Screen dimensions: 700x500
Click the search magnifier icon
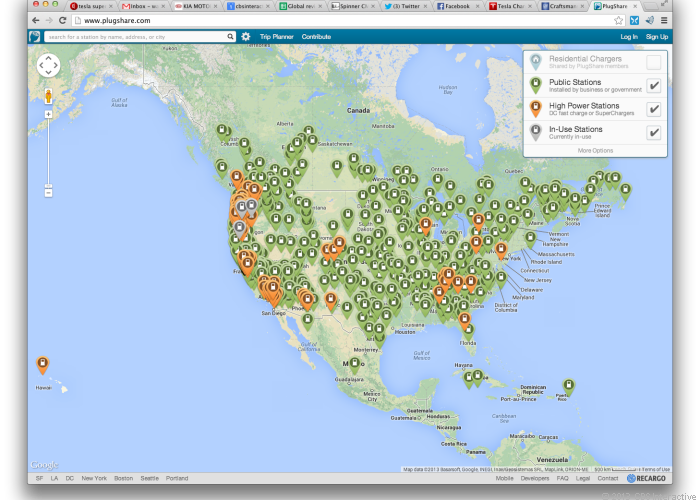point(230,37)
